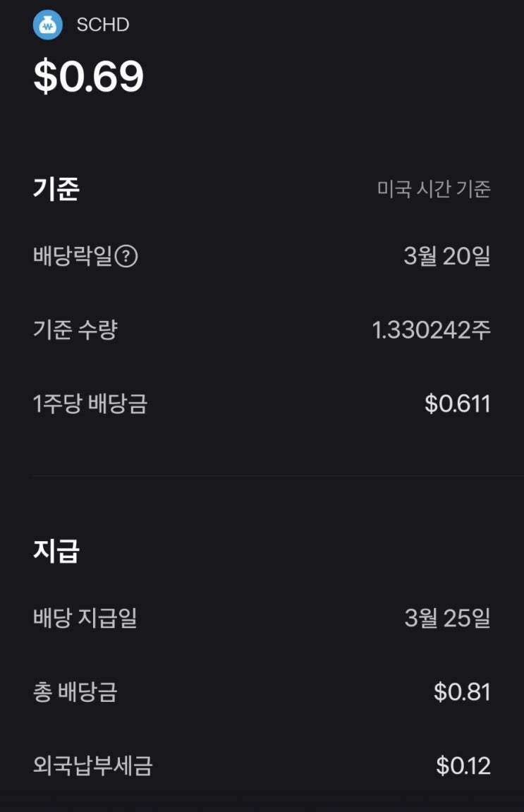Select the $0.611 per-share dividend value

pos(457,404)
